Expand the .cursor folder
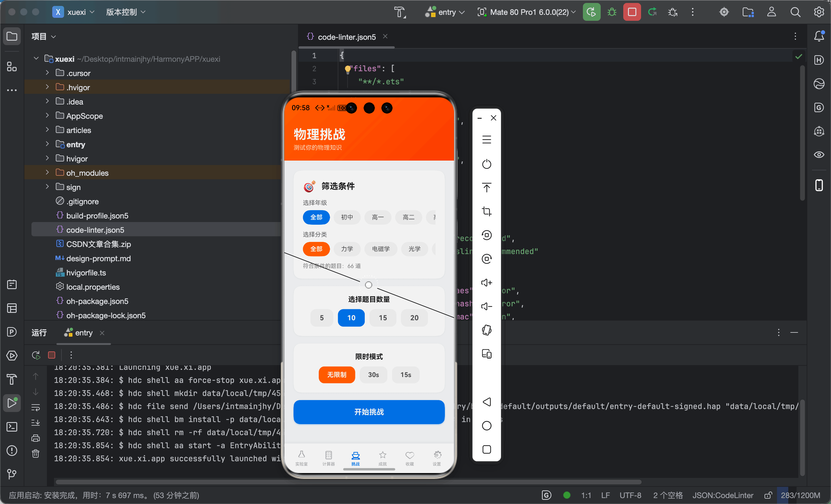The image size is (831, 504). tap(47, 72)
